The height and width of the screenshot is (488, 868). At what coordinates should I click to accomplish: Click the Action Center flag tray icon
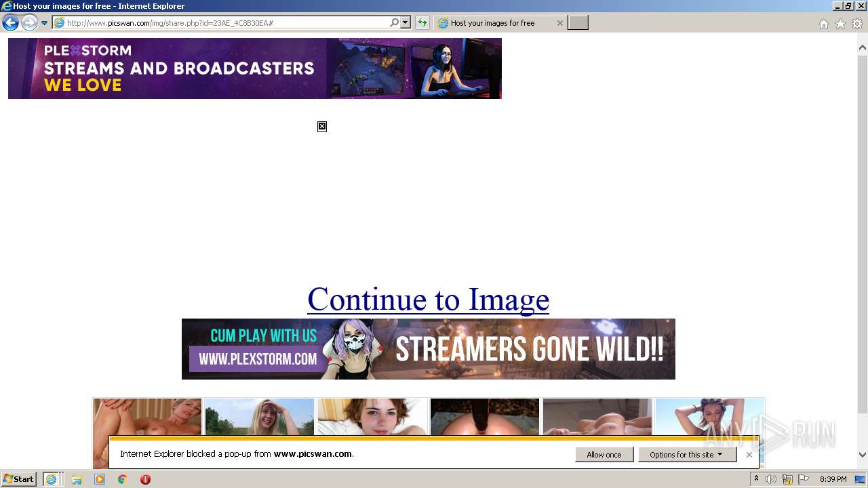point(804,479)
